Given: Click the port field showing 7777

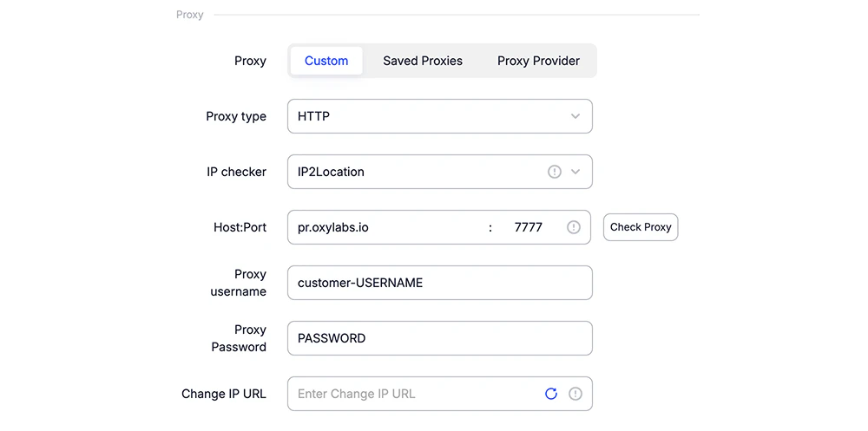Looking at the screenshot, I should pyautogui.click(x=528, y=227).
